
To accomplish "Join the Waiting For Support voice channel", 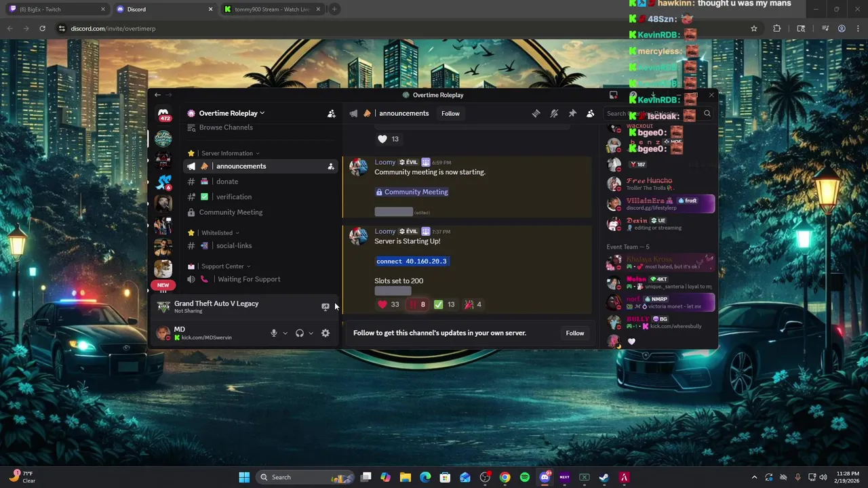I will (x=260, y=279).
